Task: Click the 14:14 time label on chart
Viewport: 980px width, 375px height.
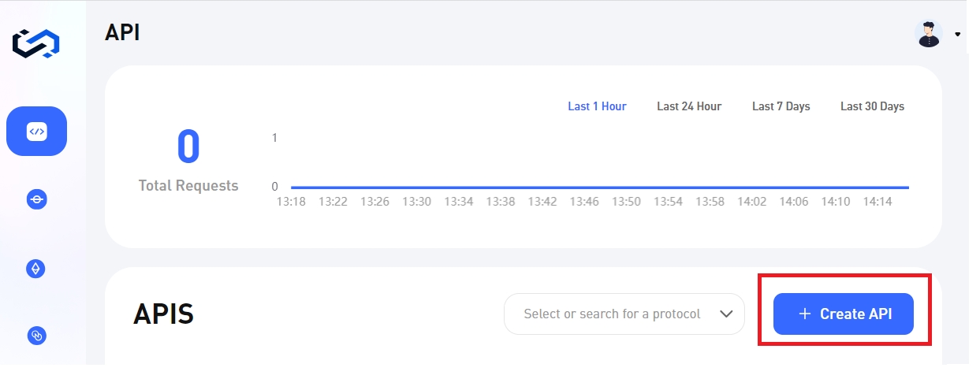Action: [877, 202]
